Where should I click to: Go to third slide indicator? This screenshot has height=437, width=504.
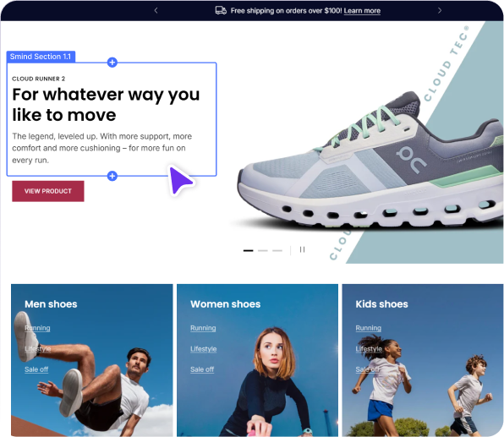(x=277, y=250)
